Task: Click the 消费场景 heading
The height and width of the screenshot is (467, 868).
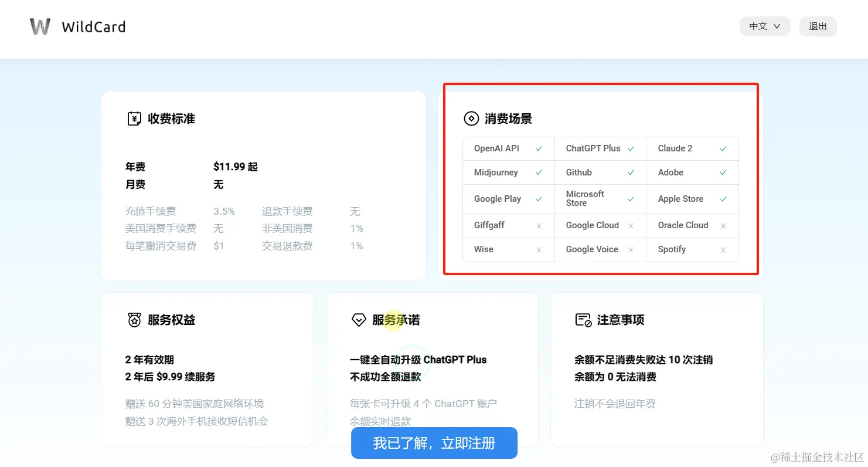Action: pyautogui.click(x=508, y=119)
